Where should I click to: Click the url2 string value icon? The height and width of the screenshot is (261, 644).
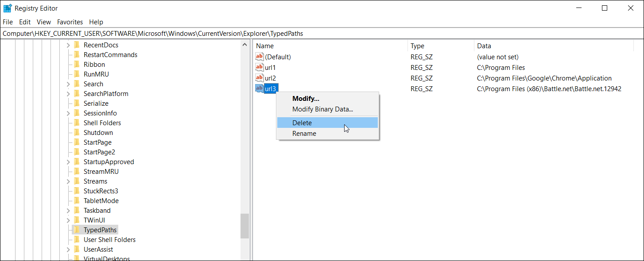click(260, 78)
